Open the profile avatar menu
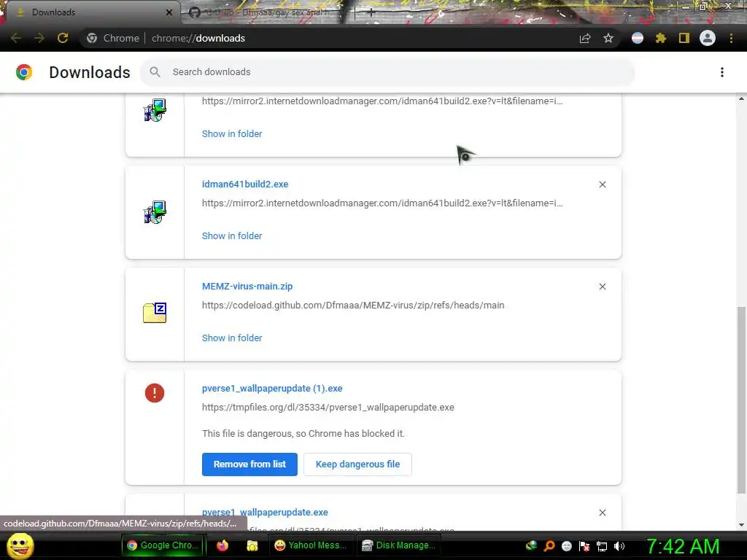 click(708, 38)
